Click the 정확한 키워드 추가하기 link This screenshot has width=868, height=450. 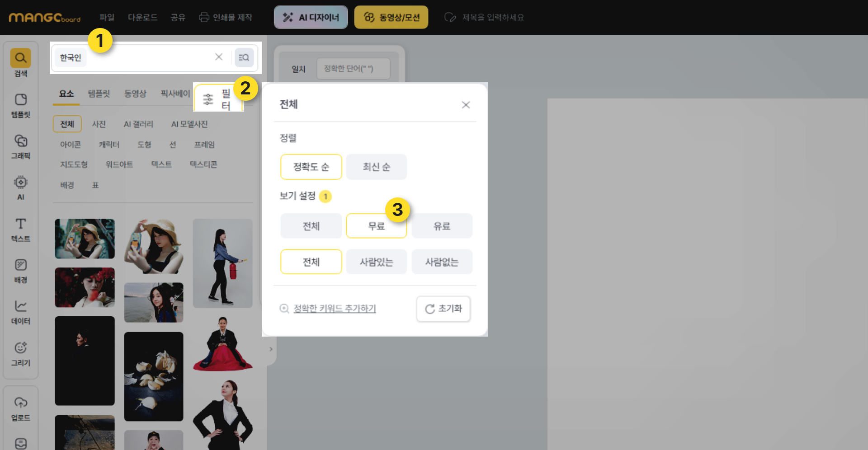click(335, 309)
